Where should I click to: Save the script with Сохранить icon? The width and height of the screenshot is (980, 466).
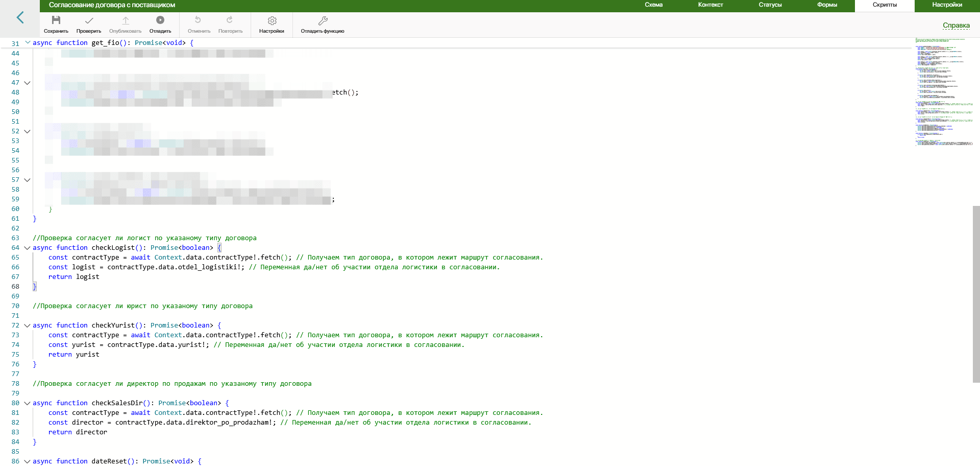point(56,20)
